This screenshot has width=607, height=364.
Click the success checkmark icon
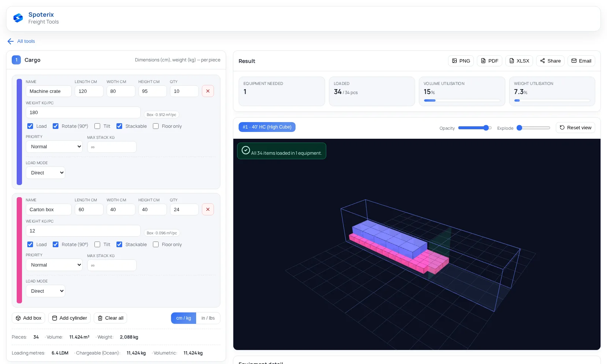[x=246, y=150]
